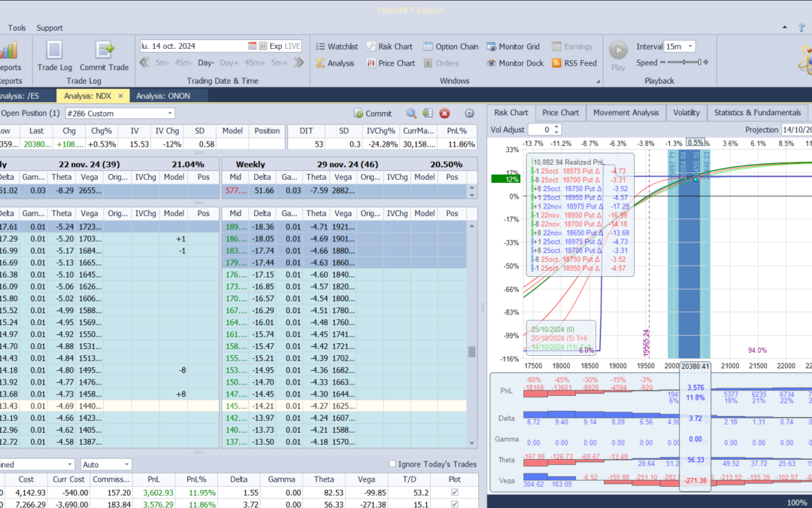Show the Monitor Dock panel
812x508 pixels.
coord(514,63)
